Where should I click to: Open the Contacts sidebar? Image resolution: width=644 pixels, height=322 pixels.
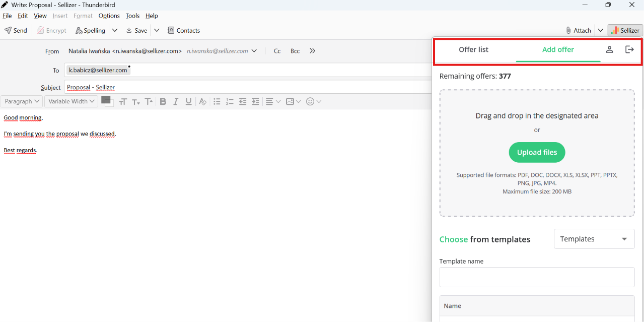[184, 30]
